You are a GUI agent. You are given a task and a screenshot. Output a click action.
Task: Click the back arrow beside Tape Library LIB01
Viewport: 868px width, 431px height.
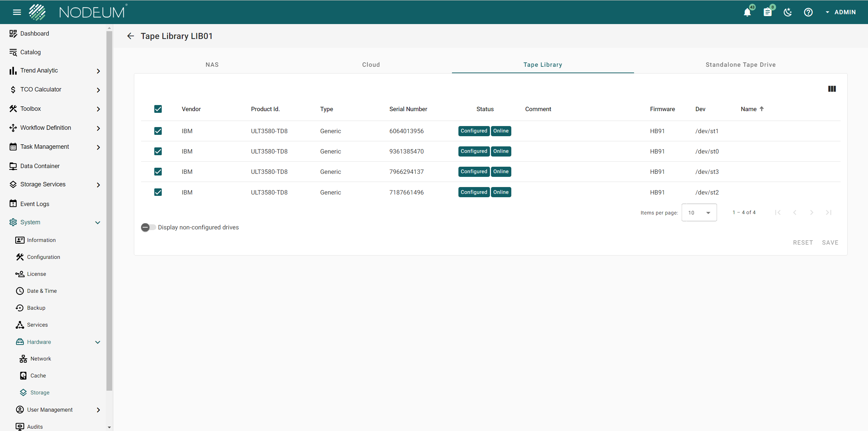(131, 36)
